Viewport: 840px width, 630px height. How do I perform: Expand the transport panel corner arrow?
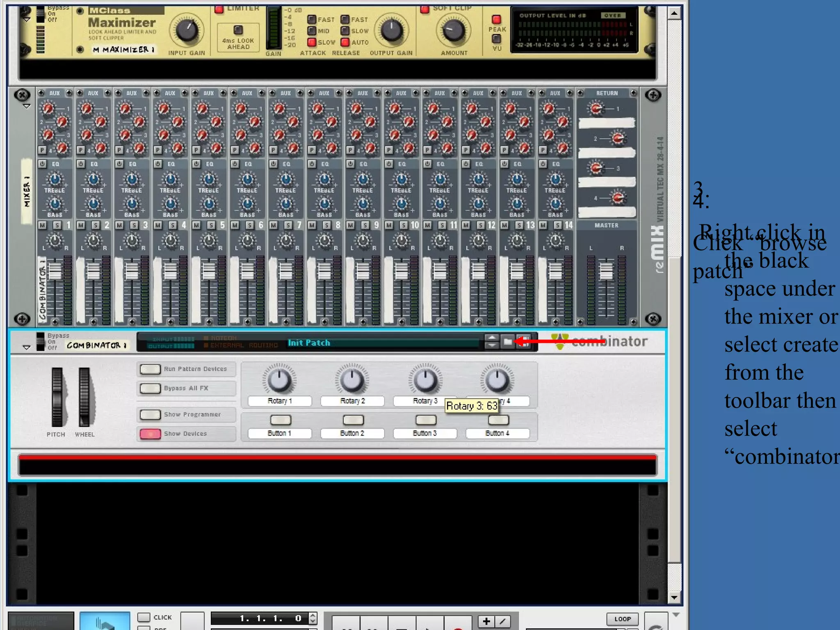pyautogui.click(x=676, y=615)
